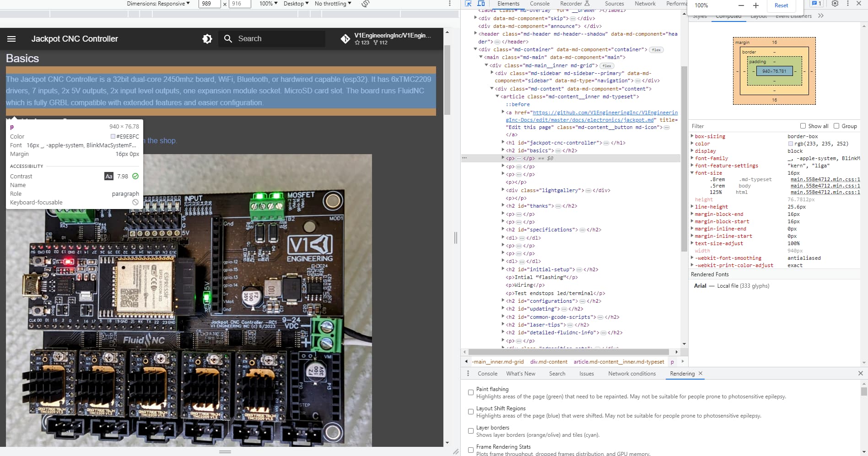The width and height of the screenshot is (868, 456).
Task: Click the git repository icon in header
Action: (345, 39)
